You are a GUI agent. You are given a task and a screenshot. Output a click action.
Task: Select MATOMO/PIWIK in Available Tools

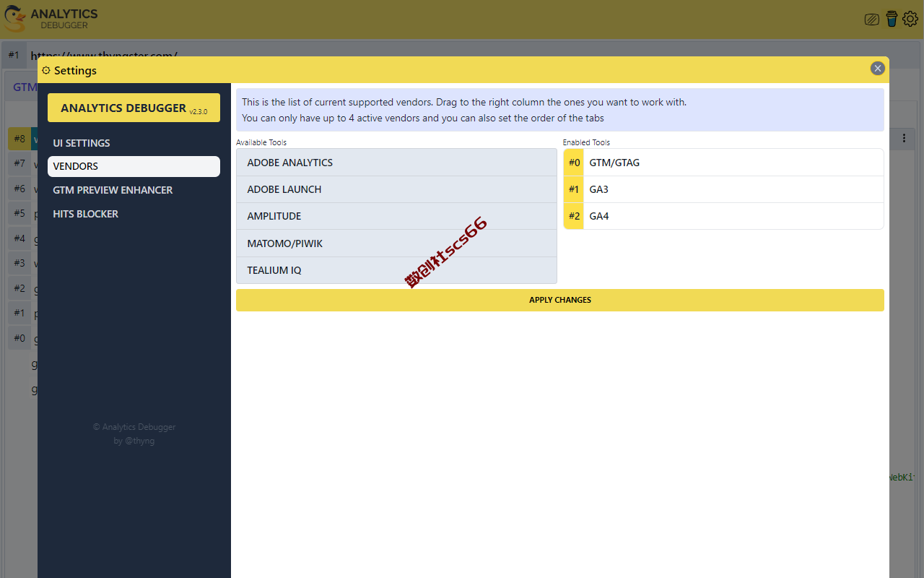click(x=396, y=243)
